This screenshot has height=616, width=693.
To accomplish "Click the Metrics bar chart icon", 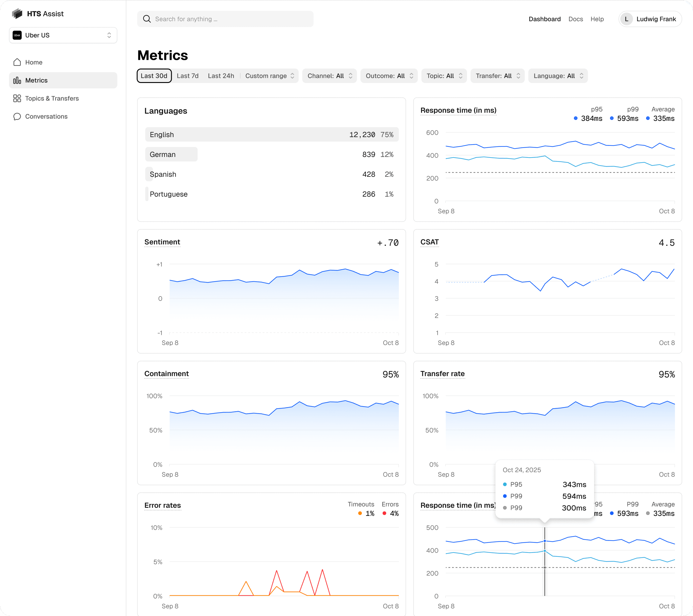I will [17, 80].
